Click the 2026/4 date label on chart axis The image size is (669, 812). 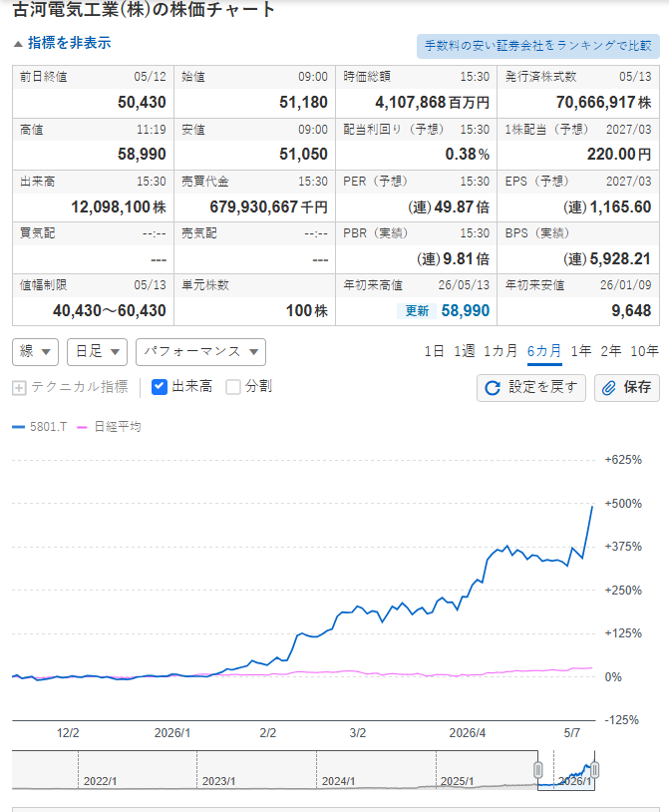[468, 733]
